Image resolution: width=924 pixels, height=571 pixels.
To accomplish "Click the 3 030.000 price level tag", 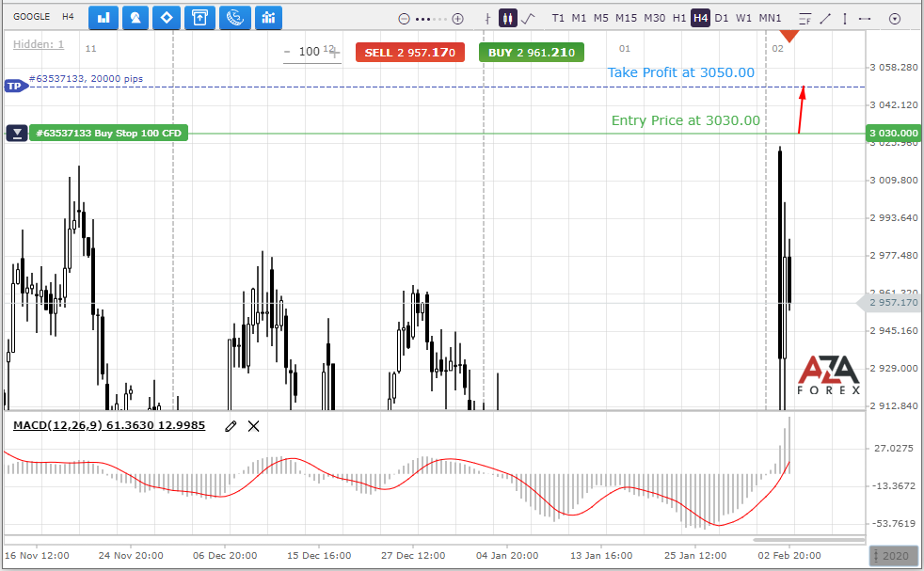I will click(893, 134).
